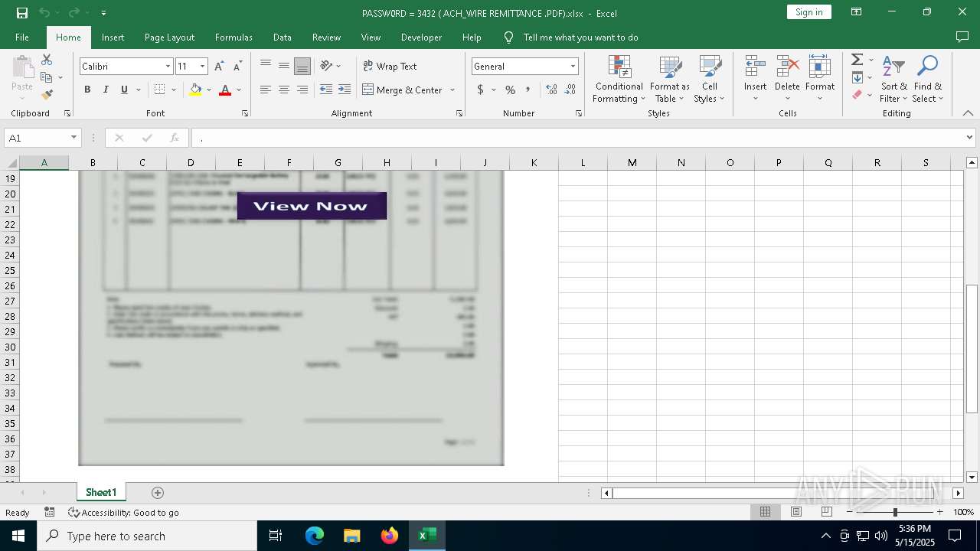
Task: Switch to the Insert tab
Action: 113,37
